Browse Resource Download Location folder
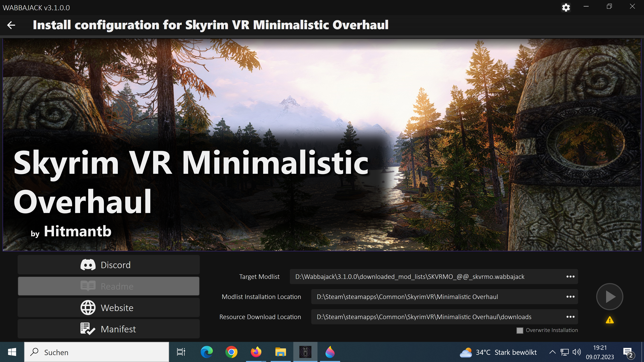 coord(570,317)
